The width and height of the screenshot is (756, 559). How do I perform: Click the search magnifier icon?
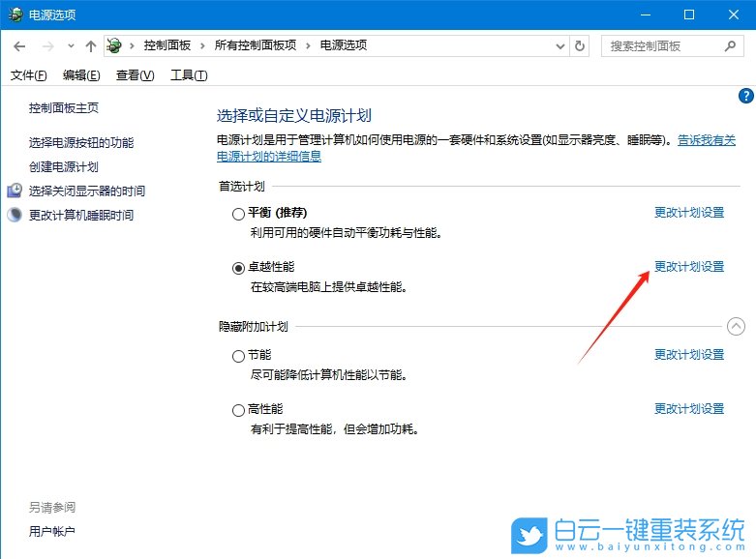pos(730,46)
